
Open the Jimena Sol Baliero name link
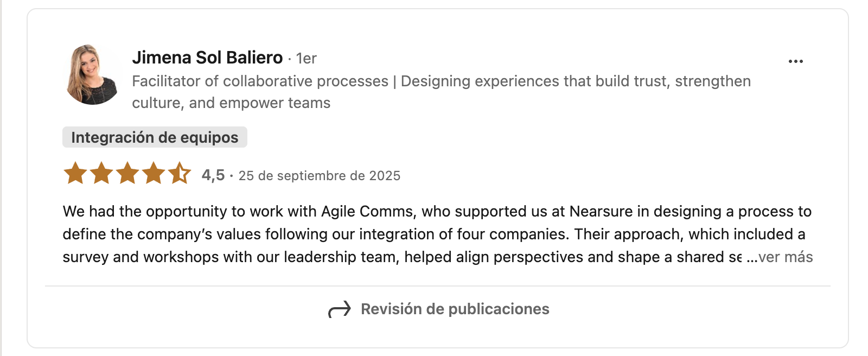207,58
